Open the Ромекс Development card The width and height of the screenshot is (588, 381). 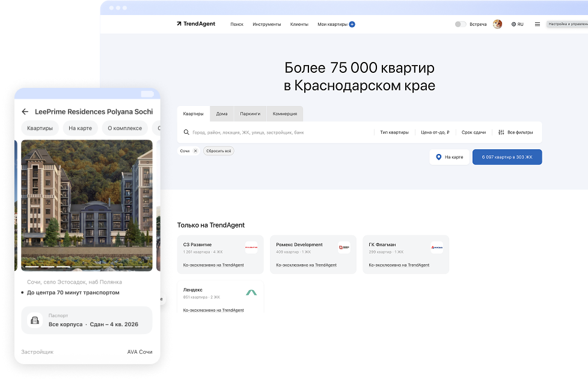click(x=313, y=255)
